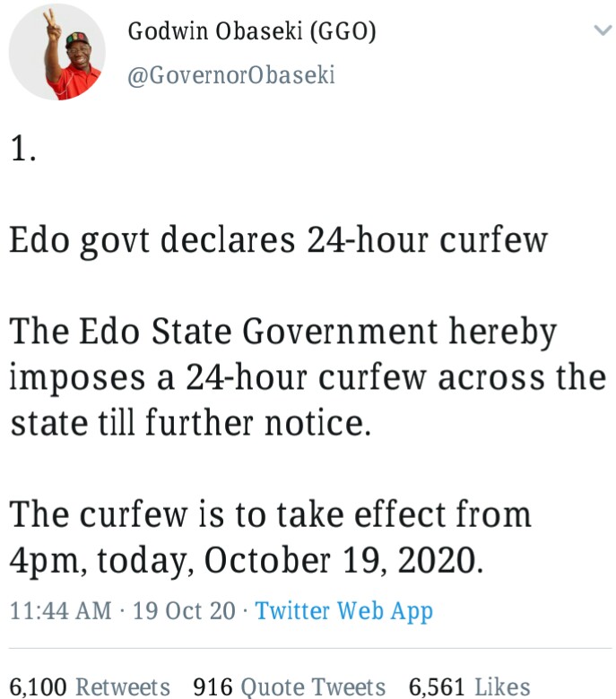Click the 916 quote tweet count number
Viewport: 616px width, 699px height.
[213, 687]
